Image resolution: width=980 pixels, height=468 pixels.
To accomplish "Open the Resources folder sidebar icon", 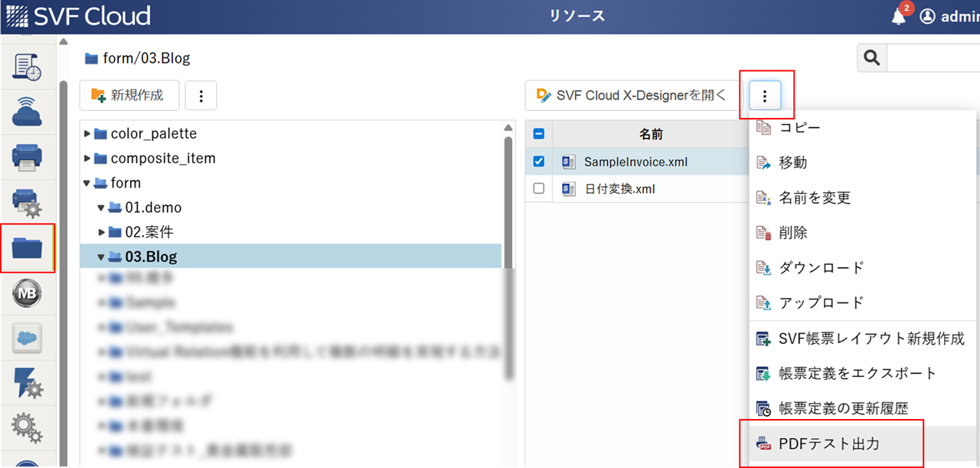I will 28,248.
